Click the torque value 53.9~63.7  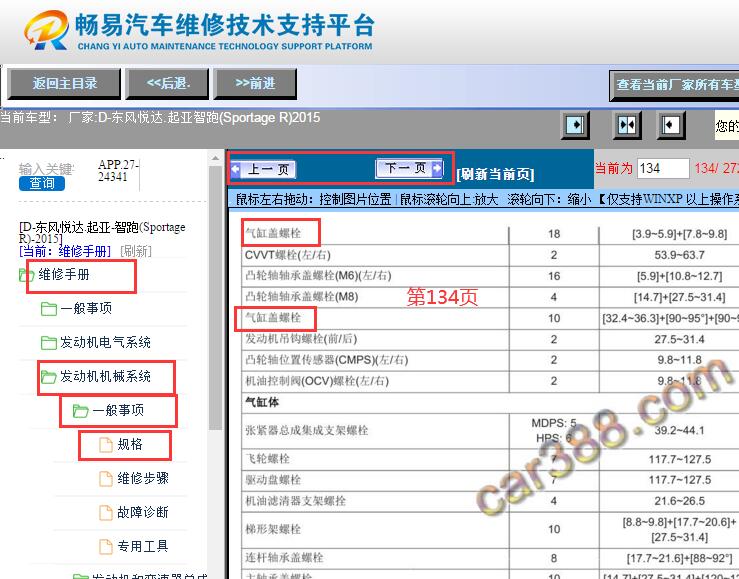tap(679, 255)
